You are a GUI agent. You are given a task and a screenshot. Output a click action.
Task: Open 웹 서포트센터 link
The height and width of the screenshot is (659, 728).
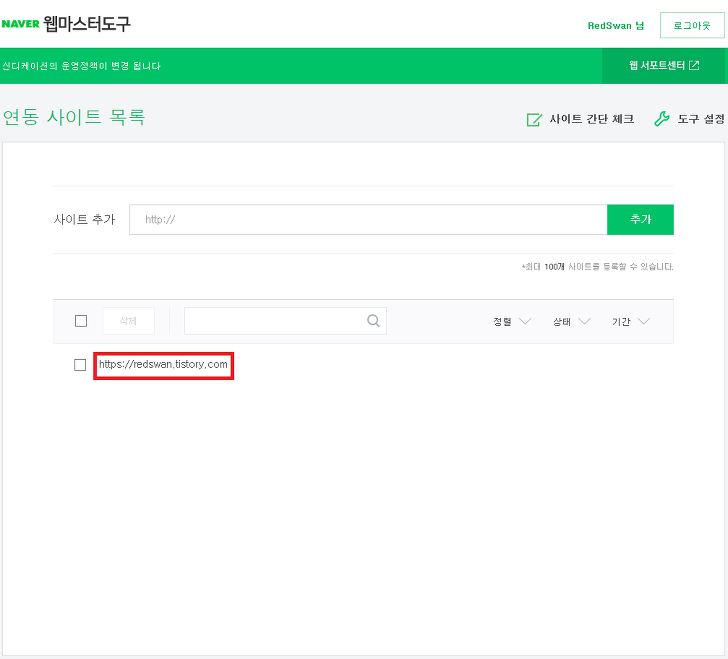(x=664, y=65)
